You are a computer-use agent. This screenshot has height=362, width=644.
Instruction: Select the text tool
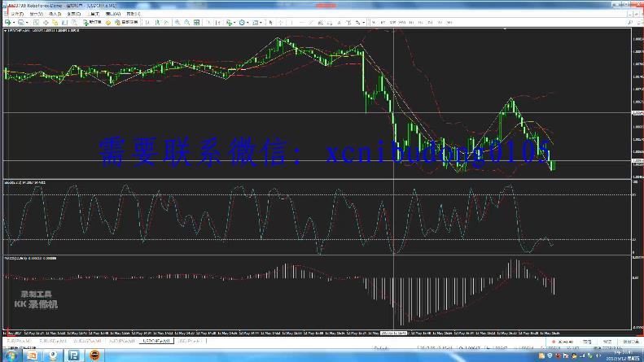tap(340, 23)
